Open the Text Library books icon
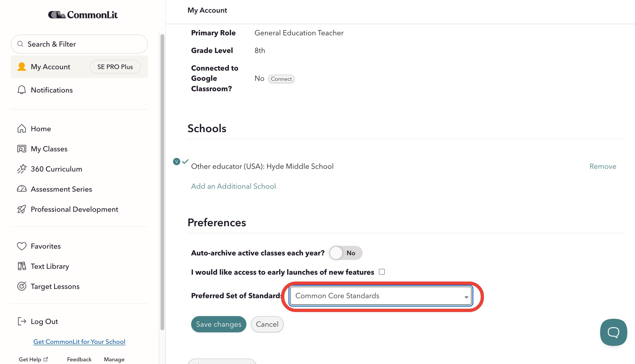The image size is (635, 364). [x=22, y=266]
